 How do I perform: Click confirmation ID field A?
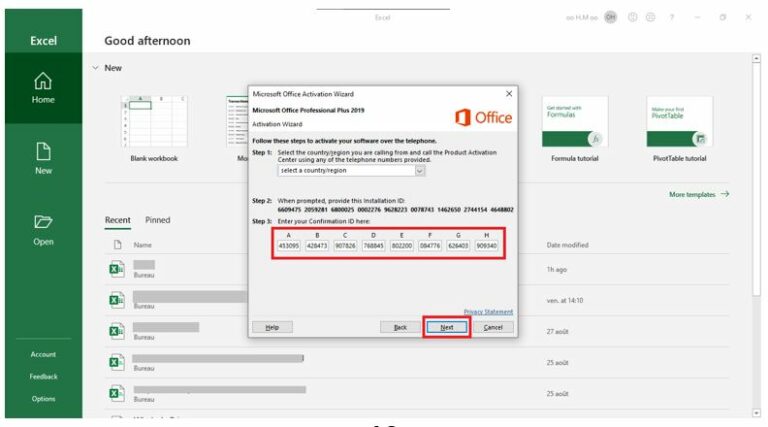288,246
